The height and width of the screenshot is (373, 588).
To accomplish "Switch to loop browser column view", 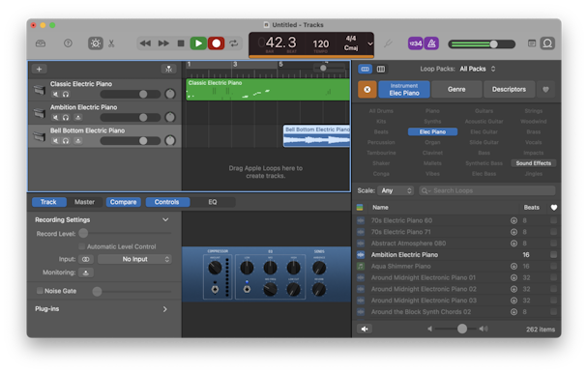I will 381,69.
